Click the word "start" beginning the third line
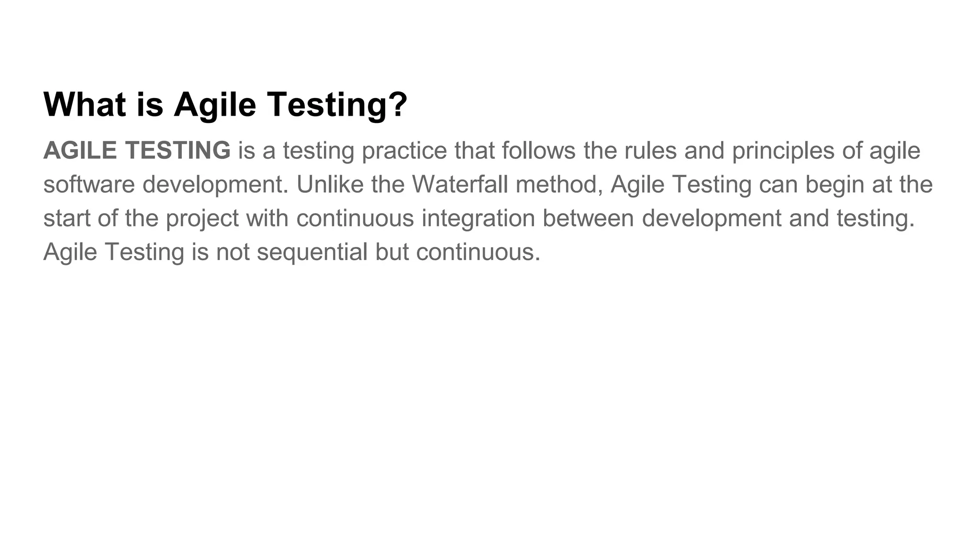Screen dimensions: 980x551 (x=67, y=218)
